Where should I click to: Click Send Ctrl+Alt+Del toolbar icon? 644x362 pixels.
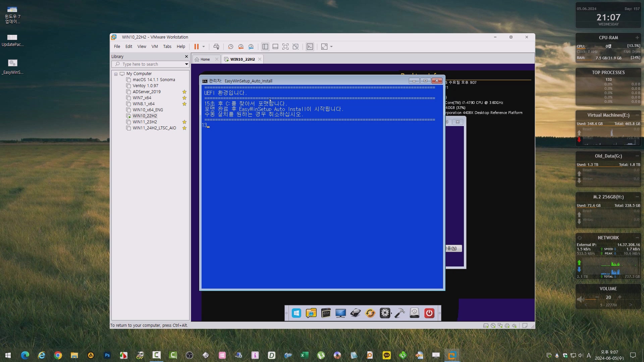click(216, 47)
